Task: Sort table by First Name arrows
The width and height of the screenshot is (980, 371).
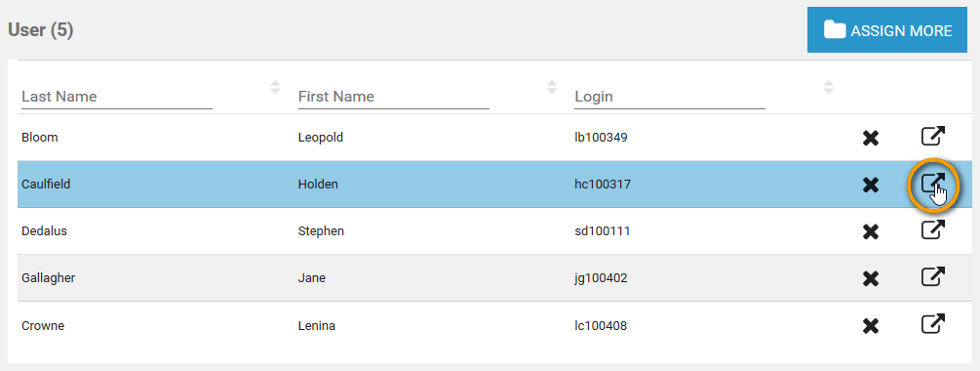Action: point(552,87)
